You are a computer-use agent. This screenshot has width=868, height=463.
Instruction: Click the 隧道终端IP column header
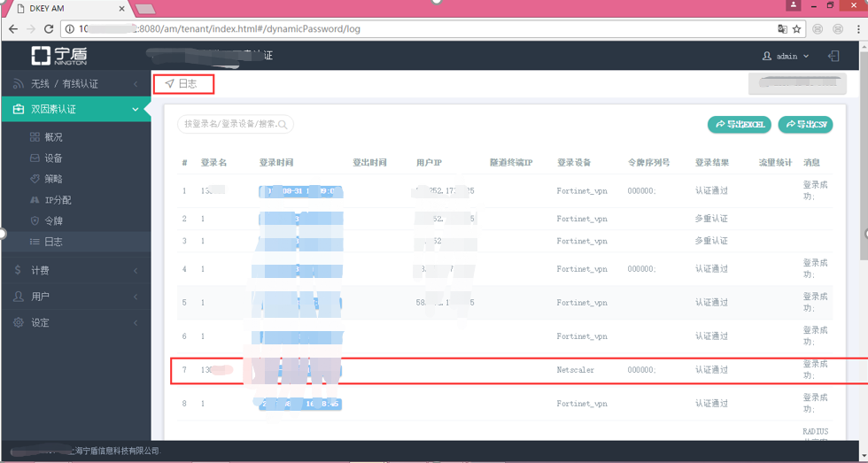511,163
